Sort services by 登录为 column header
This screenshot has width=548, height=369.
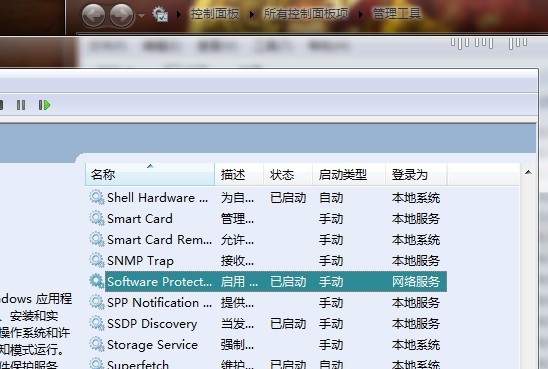click(416, 174)
